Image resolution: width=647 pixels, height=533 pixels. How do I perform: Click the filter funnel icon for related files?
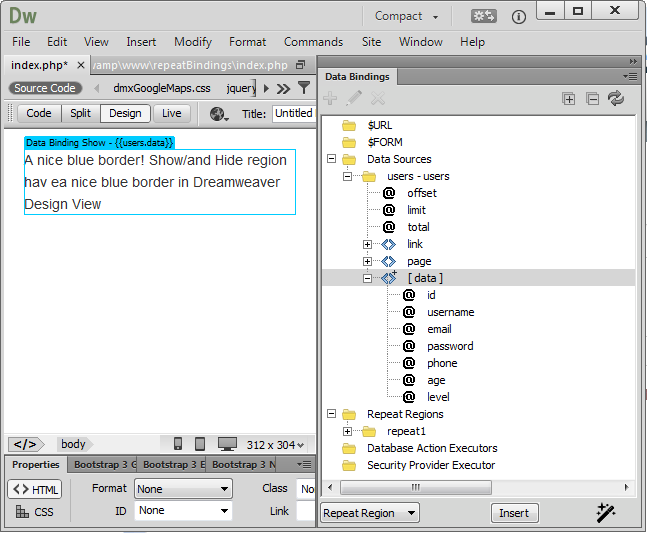coord(304,87)
